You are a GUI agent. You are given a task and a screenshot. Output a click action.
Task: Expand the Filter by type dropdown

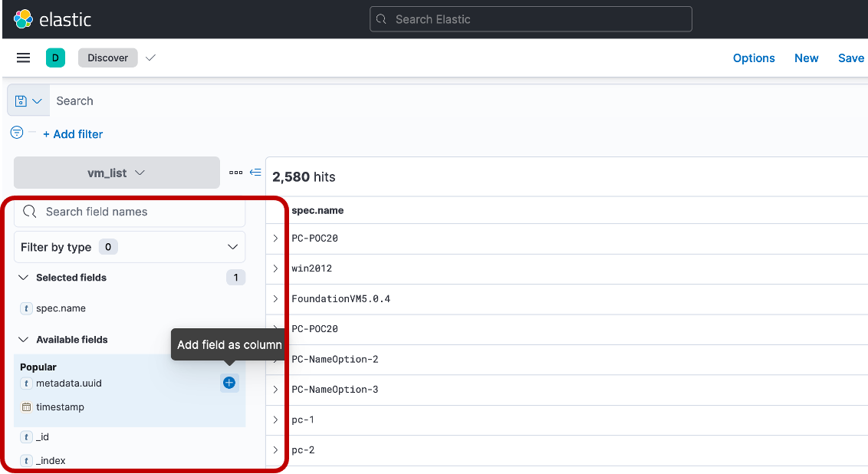pos(130,247)
